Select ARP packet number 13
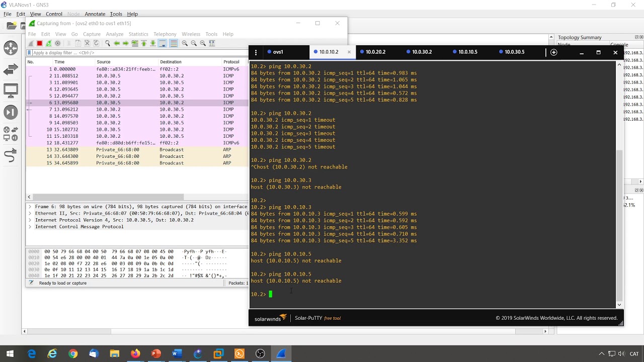Viewport: 644px width, 362px height. click(137, 150)
